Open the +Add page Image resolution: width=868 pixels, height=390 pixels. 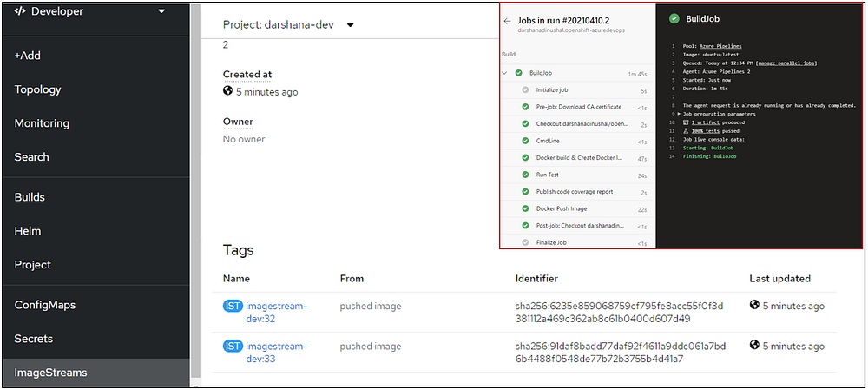(x=27, y=56)
